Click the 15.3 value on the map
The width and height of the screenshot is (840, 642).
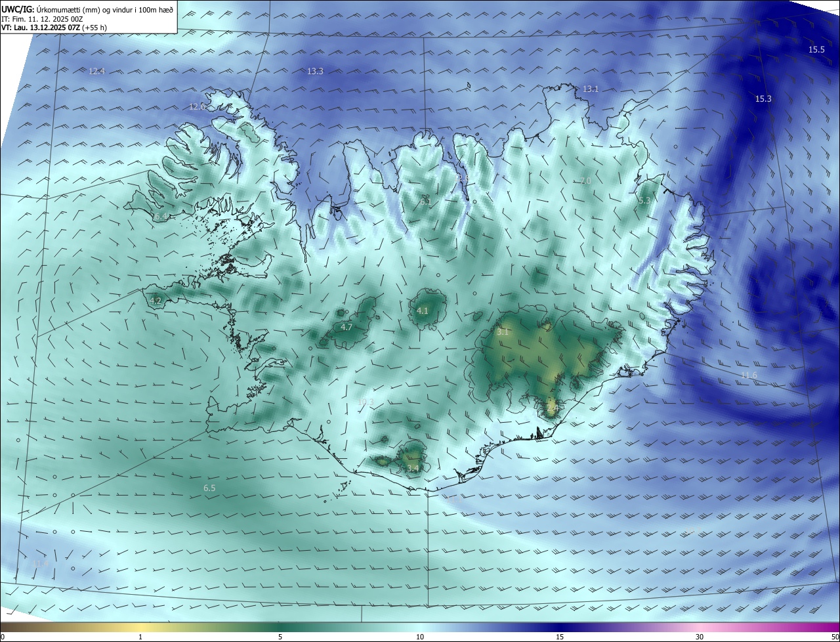pyautogui.click(x=763, y=99)
